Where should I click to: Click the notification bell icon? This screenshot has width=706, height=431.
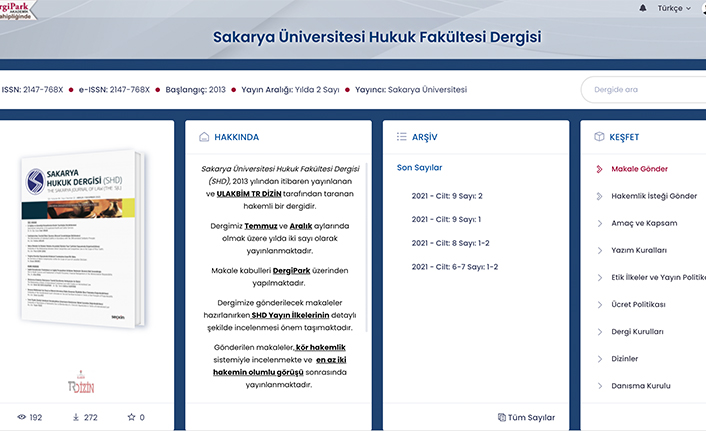[x=643, y=8]
